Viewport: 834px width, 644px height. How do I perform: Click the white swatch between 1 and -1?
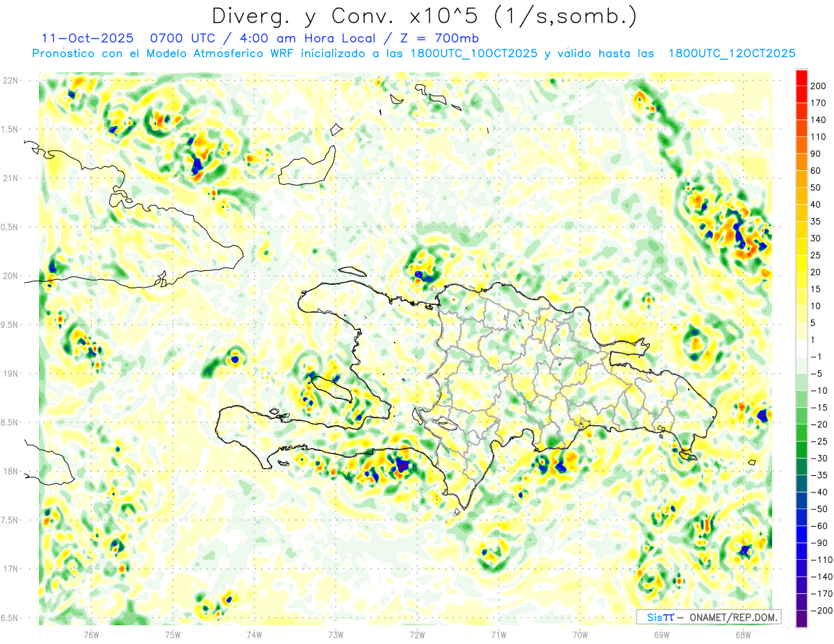click(801, 348)
